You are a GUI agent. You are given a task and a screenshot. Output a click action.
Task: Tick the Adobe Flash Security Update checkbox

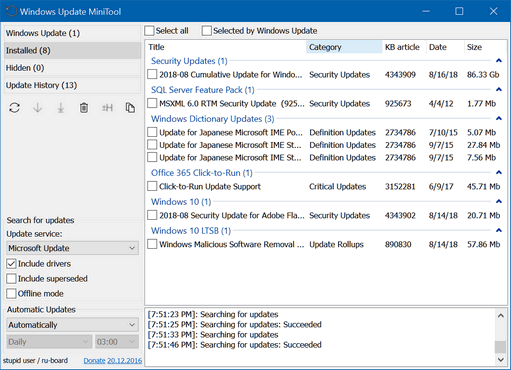coord(152,215)
